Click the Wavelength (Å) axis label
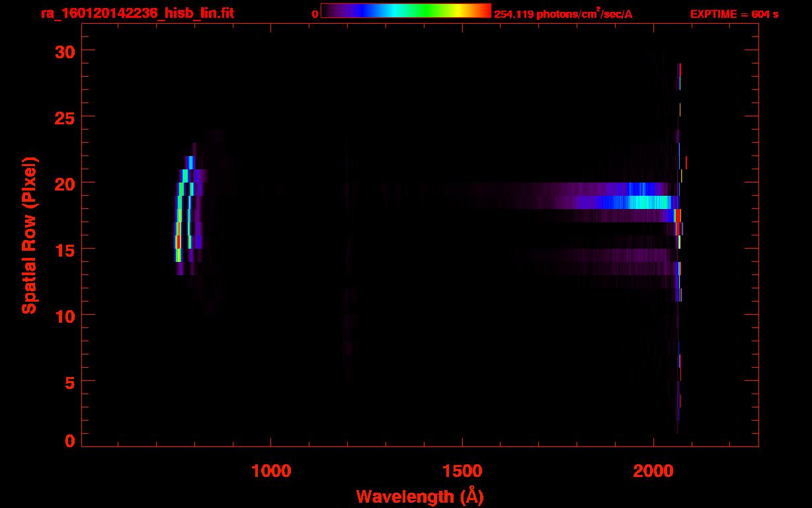Screen dimensions: 812x508 (x=419, y=496)
